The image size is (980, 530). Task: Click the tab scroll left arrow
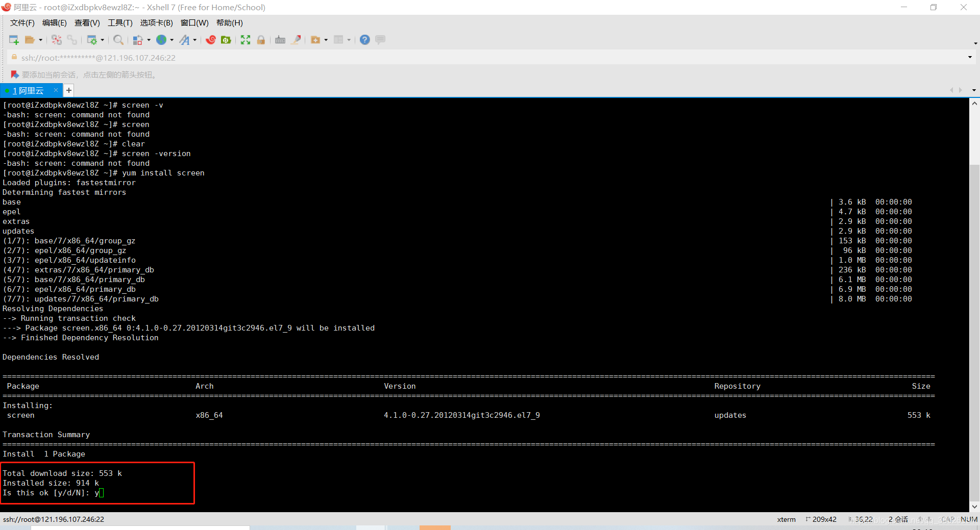point(951,90)
